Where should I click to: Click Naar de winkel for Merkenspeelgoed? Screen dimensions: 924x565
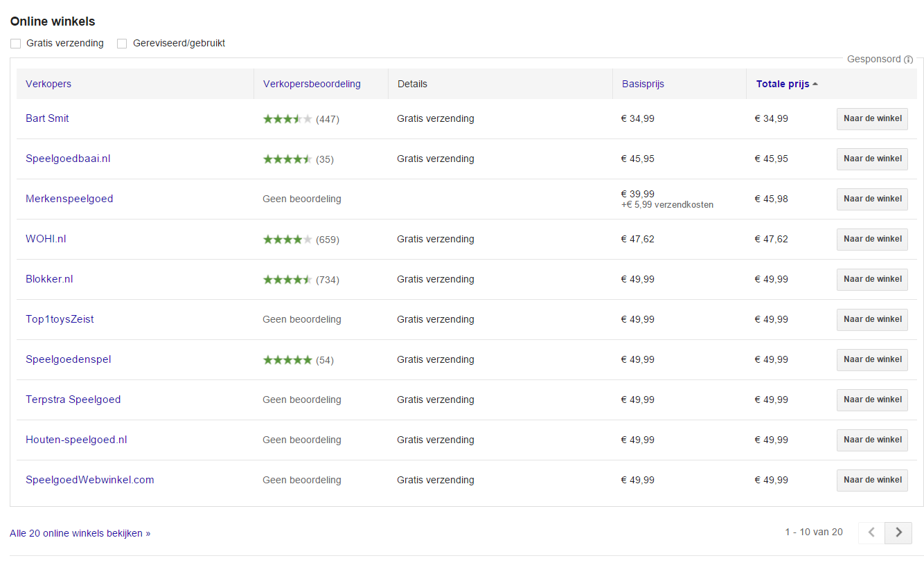[872, 199]
